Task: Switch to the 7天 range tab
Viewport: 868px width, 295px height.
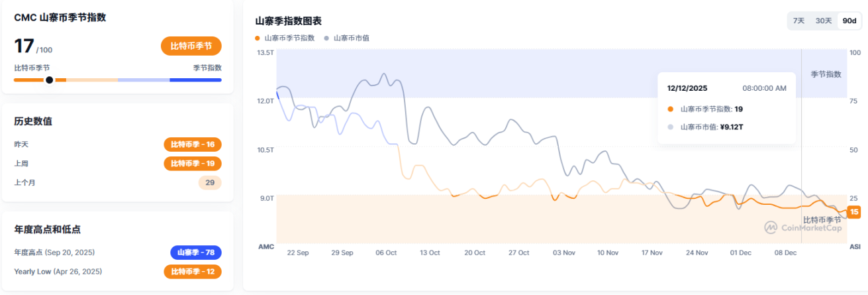Action: click(799, 21)
